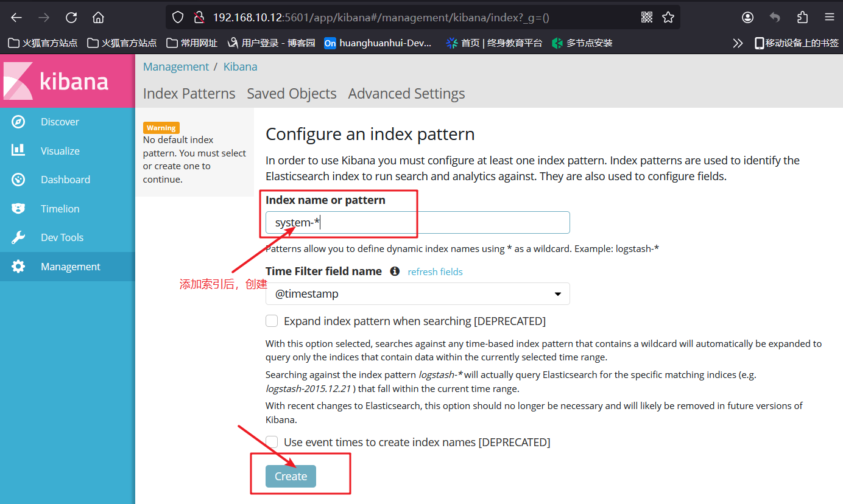Image resolution: width=843 pixels, height=504 pixels.
Task: Click the Dev Tools wrench icon
Action: coord(18,237)
